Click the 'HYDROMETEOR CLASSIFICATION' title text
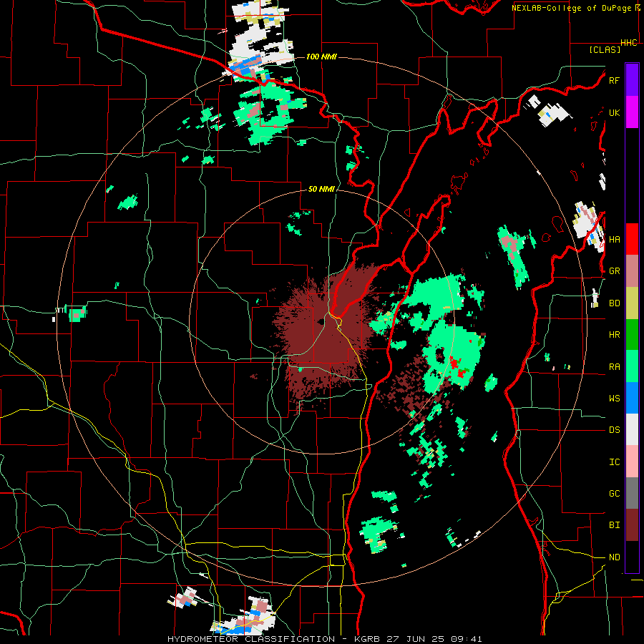The image size is (644, 644). 251,639
